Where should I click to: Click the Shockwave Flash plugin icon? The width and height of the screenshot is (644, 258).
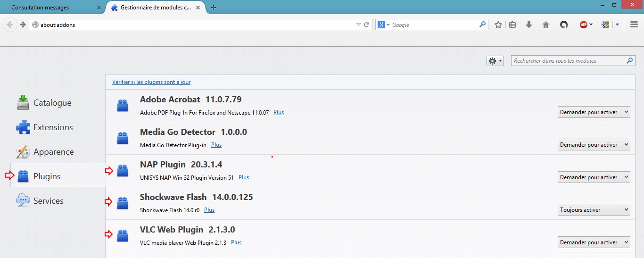pyautogui.click(x=123, y=203)
